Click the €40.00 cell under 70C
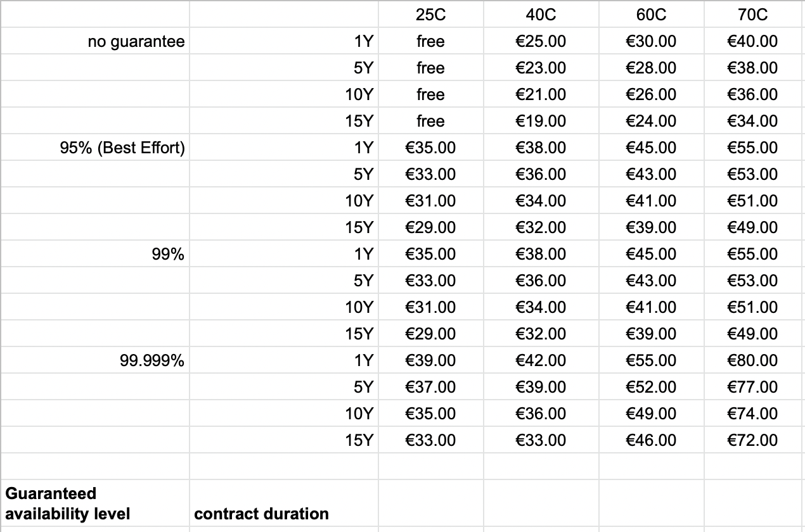 pyautogui.click(x=752, y=42)
